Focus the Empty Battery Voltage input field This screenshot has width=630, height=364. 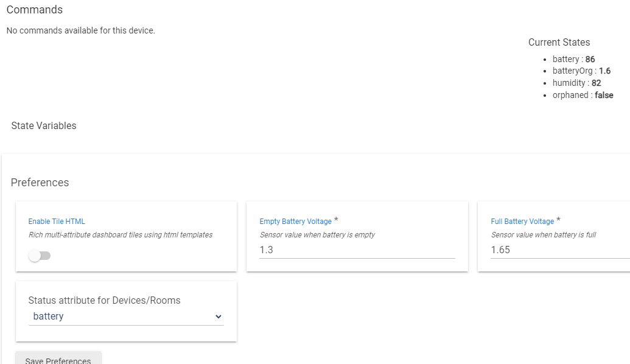[x=357, y=250]
